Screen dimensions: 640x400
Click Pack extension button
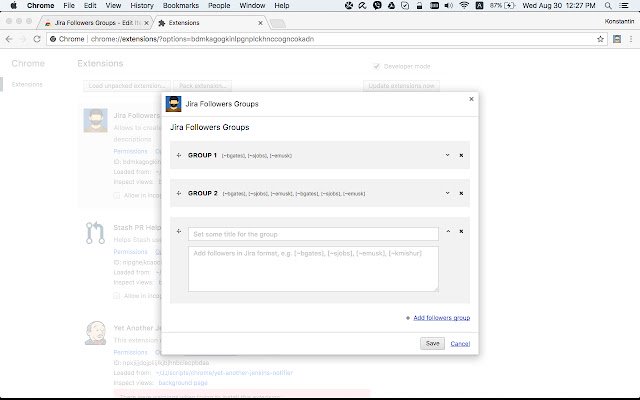202,86
